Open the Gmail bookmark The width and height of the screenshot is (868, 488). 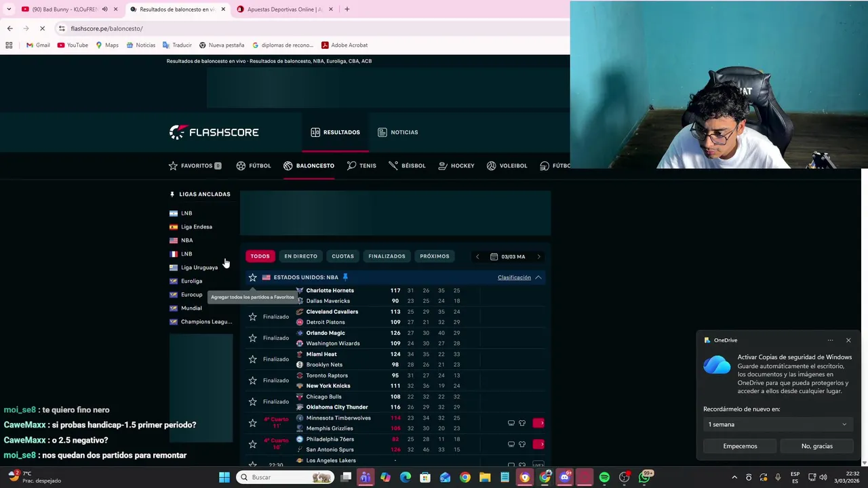pyautogui.click(x=38, y=45)
